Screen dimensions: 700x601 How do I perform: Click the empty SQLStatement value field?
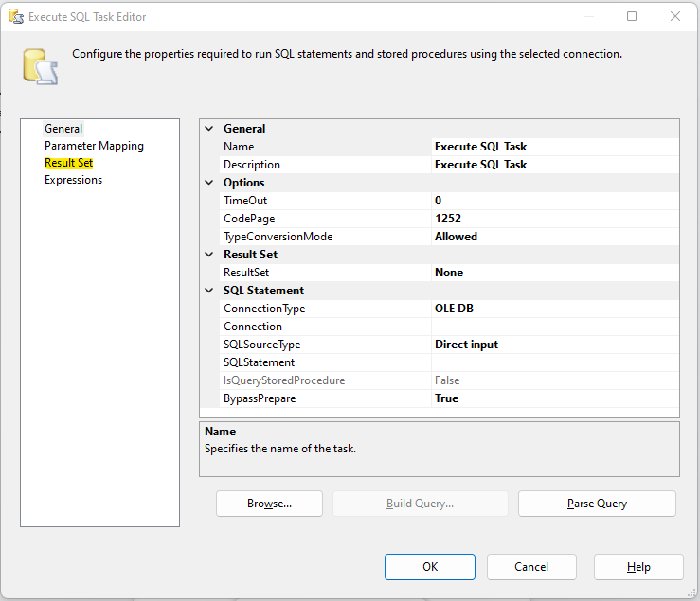pos(554,362)
